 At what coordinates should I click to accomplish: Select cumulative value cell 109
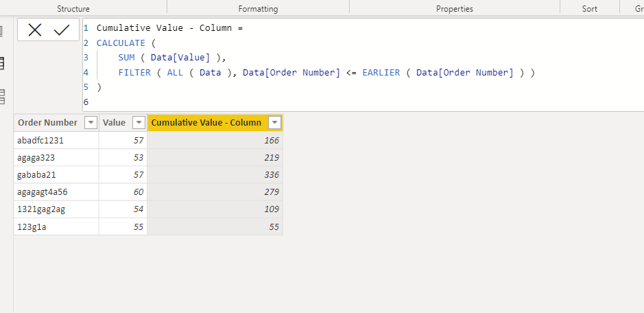[x=215, y=209]
